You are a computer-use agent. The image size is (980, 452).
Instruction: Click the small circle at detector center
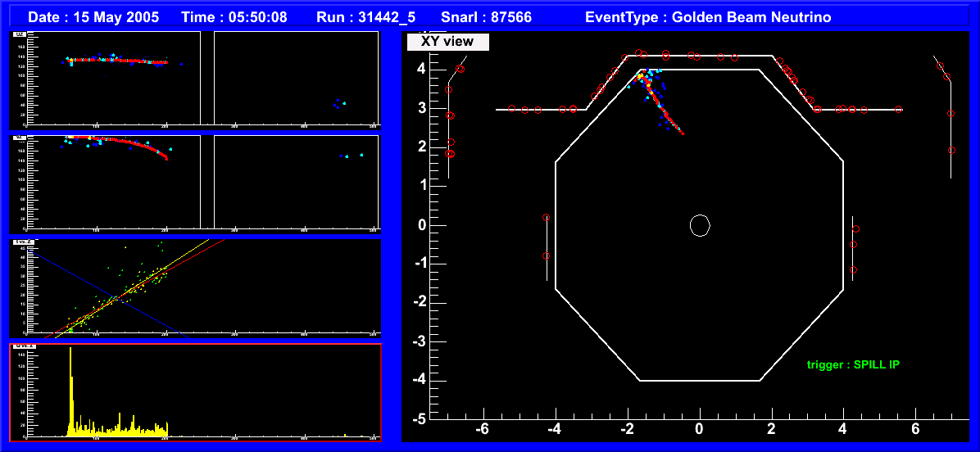(699, 225)
